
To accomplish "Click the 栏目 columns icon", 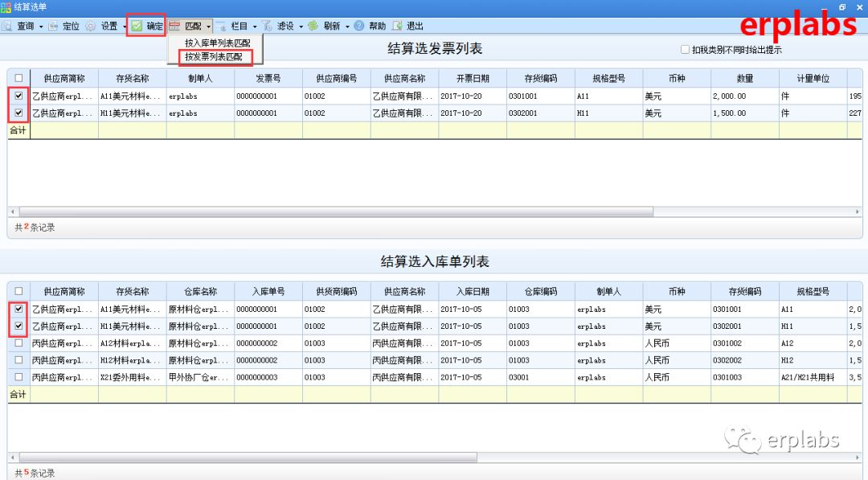I will click(221, 26).
